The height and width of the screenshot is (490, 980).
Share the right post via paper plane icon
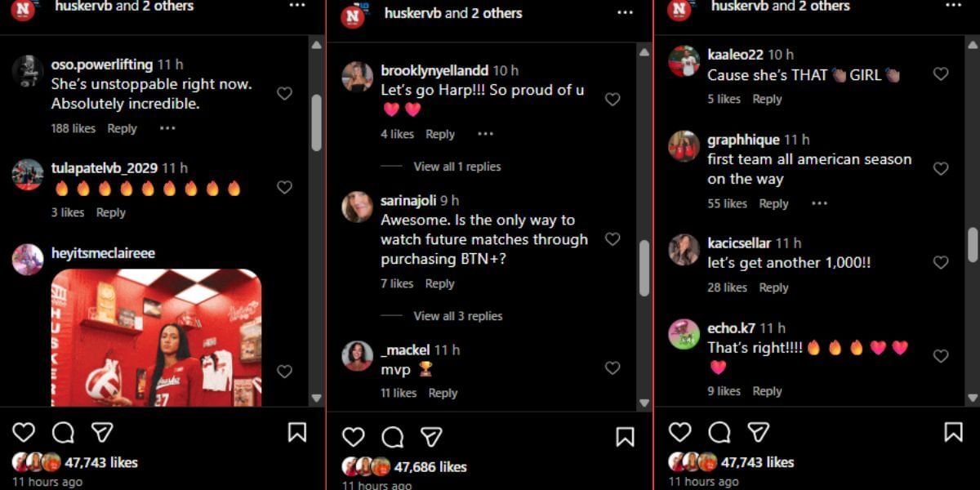click(x=759, y=432)
